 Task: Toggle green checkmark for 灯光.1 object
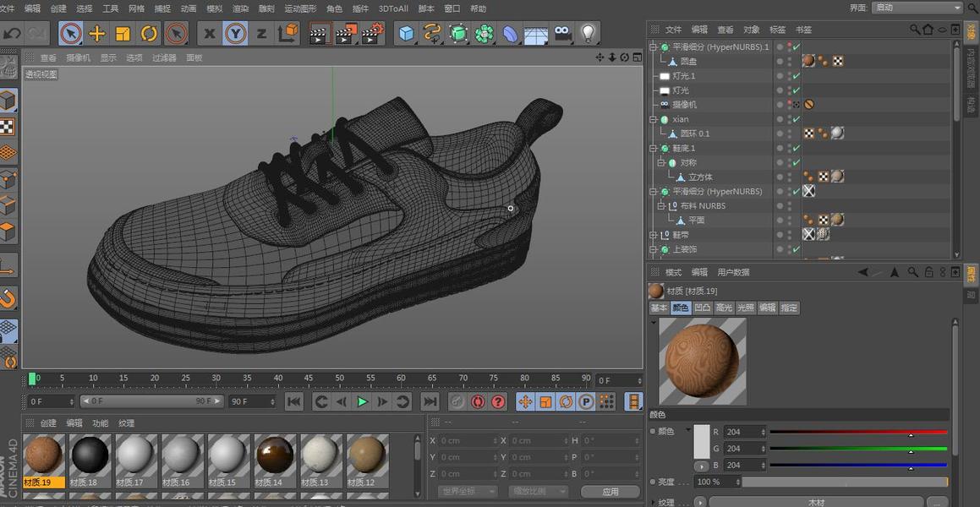796,76
